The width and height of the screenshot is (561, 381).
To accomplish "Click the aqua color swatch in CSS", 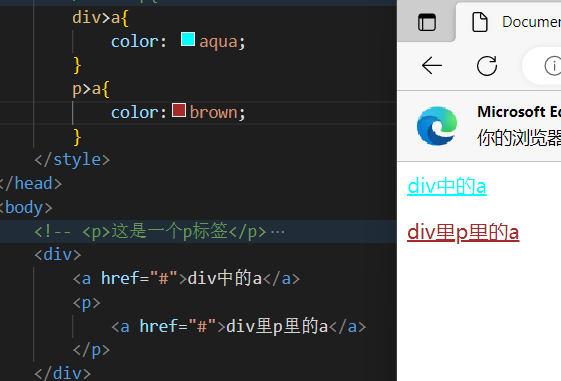I will [x=188, y=39].
